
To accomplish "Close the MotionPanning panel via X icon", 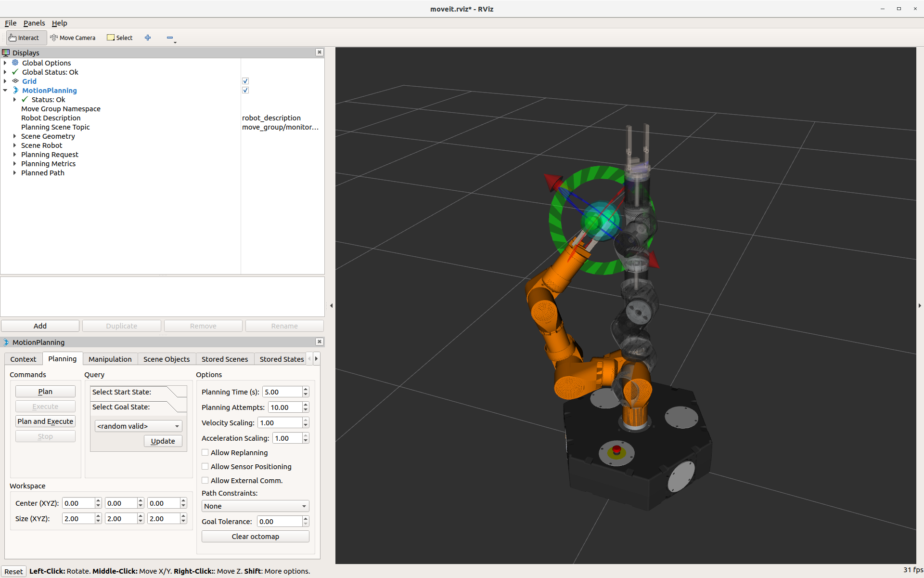I will tap(319, 342).
